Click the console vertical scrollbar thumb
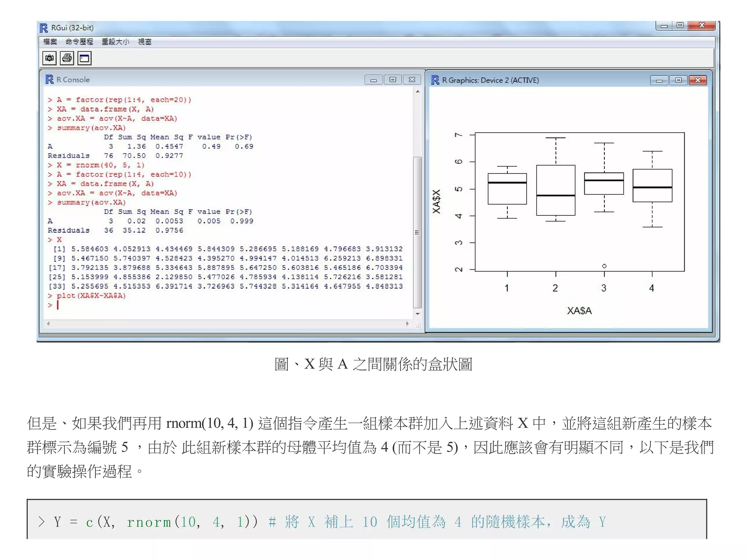Viewport: 747px width, 560px height. click(418, 232)
